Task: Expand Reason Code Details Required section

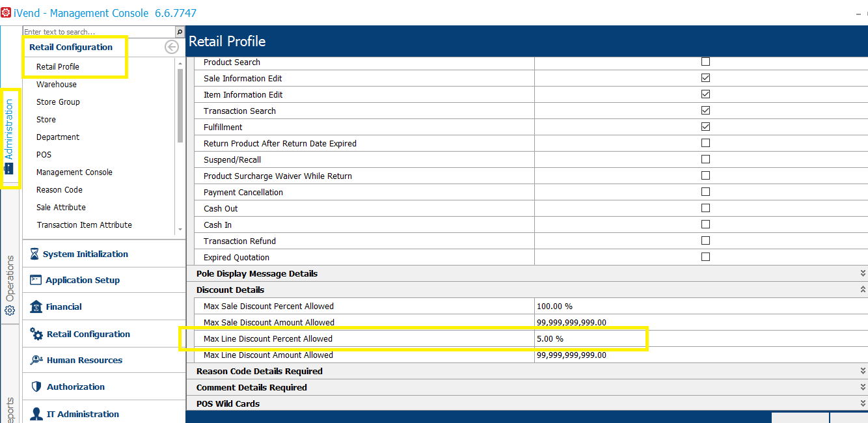Action: tap(863, 371)
